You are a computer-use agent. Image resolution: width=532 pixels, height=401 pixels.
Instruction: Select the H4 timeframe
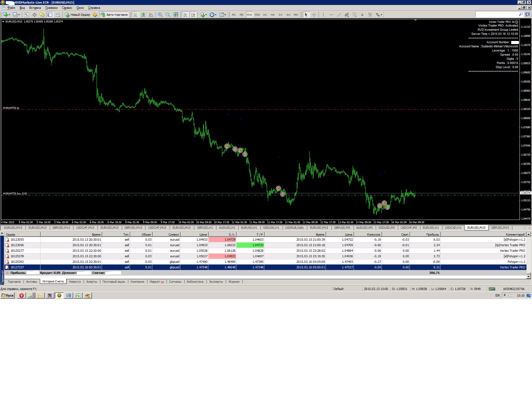(x=273, y=15)
